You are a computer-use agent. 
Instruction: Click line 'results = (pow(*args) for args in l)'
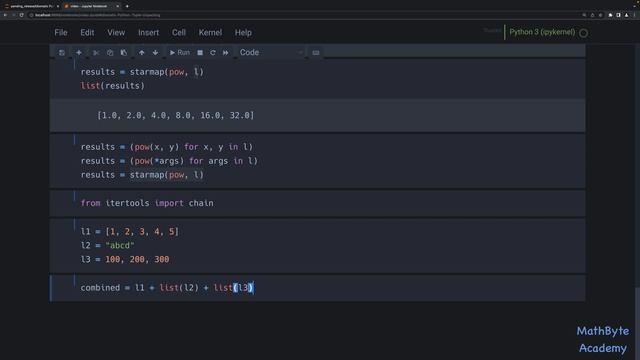pyautogui.click(x=169, y=161)
